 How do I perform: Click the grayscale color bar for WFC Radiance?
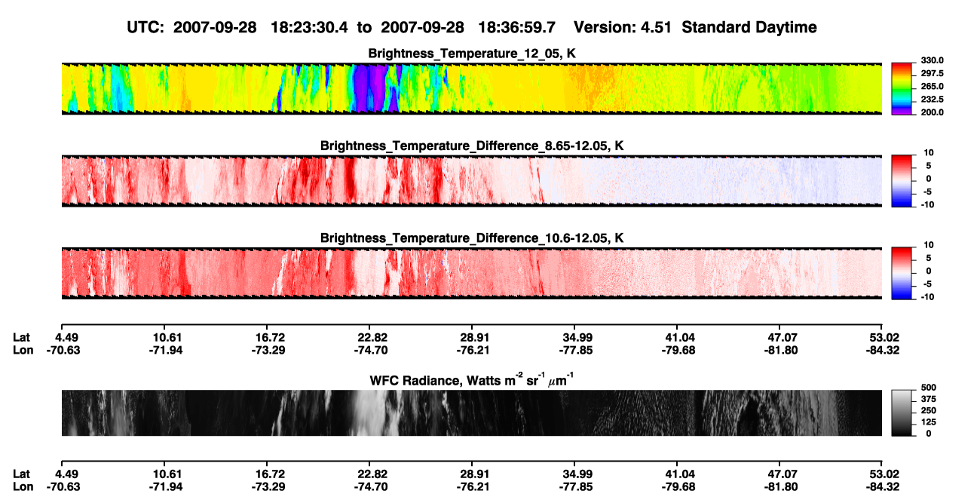[902, 413]
